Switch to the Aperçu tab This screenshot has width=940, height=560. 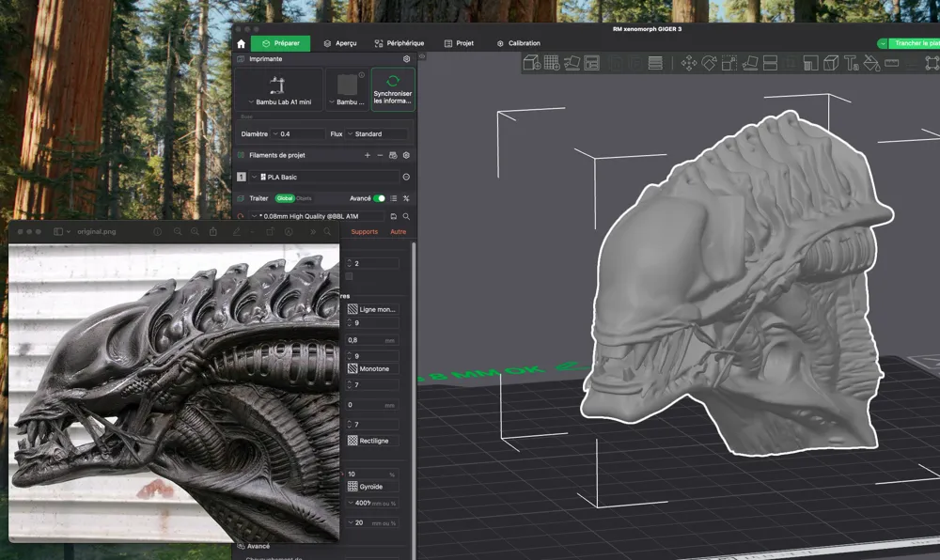[x=340, y=43]
